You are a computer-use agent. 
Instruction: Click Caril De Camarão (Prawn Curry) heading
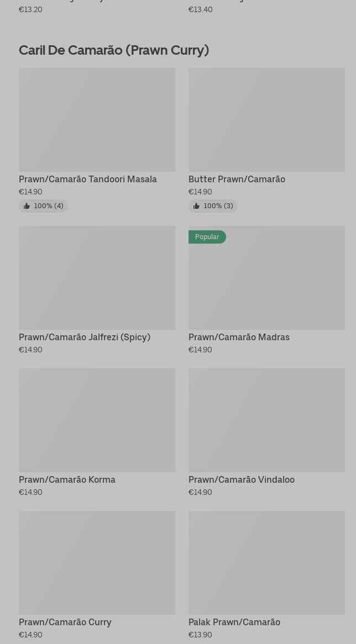coord(114,50)
